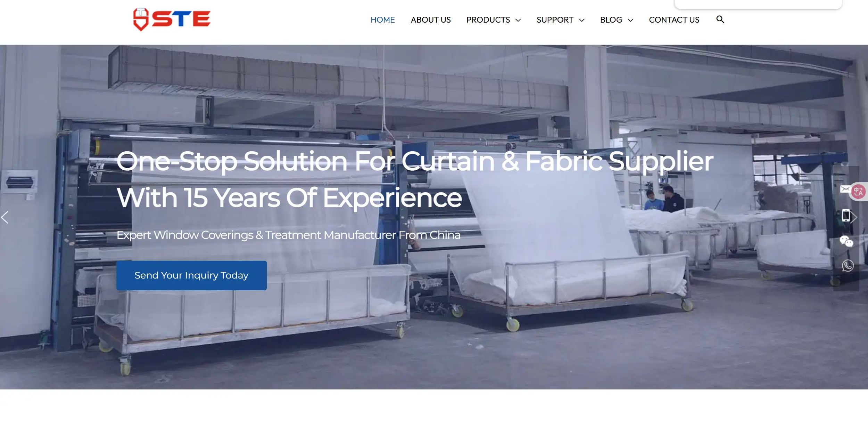Screen dimensions: 868x427
Task: Open the WeChat contact icon
Action: point(846,241)
